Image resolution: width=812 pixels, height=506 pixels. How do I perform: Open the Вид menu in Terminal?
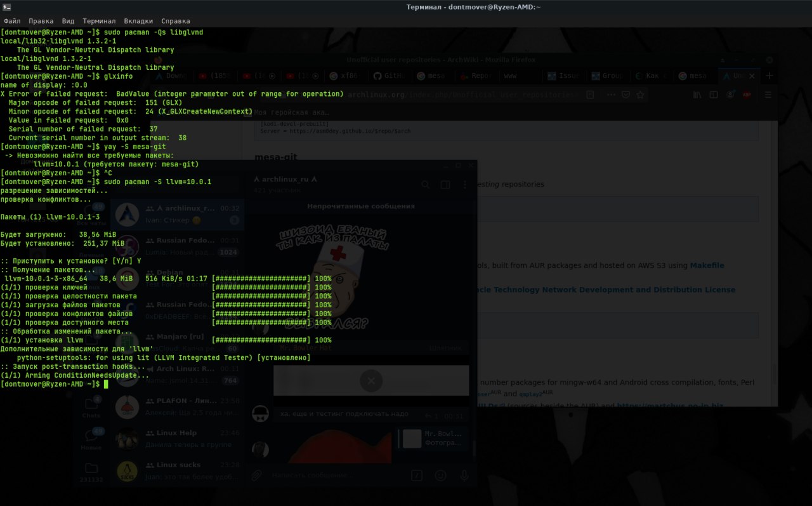(x=69, y=21)
